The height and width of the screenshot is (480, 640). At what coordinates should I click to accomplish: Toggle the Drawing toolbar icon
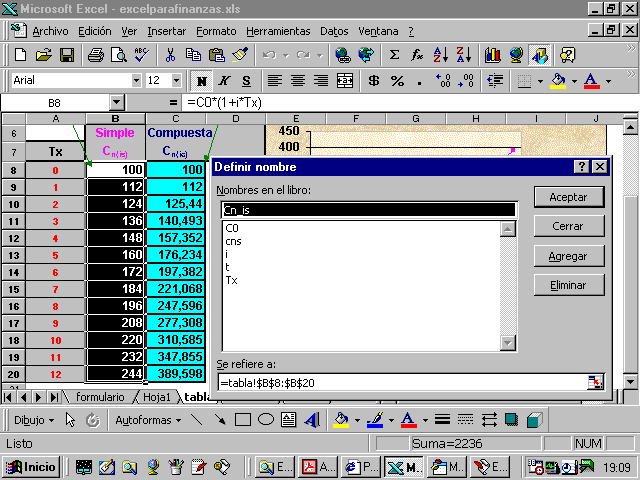click(539, 55)
